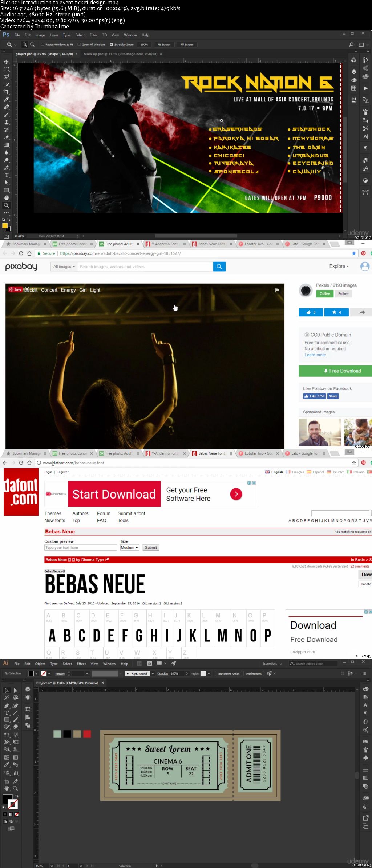Open the Illustrator zoom level 150% dropdown
Image resolution: width=372 pixels, height=868 pixels.
tap(52, 866)
